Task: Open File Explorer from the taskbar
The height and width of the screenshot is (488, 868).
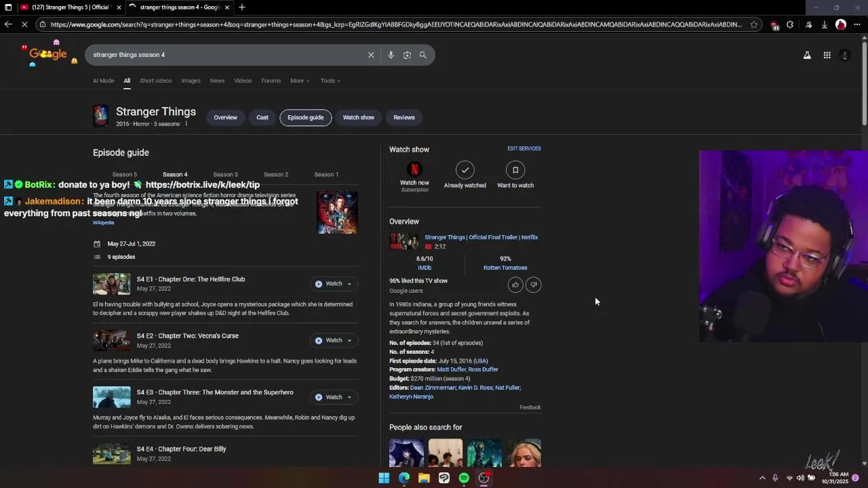Action: 424,478
